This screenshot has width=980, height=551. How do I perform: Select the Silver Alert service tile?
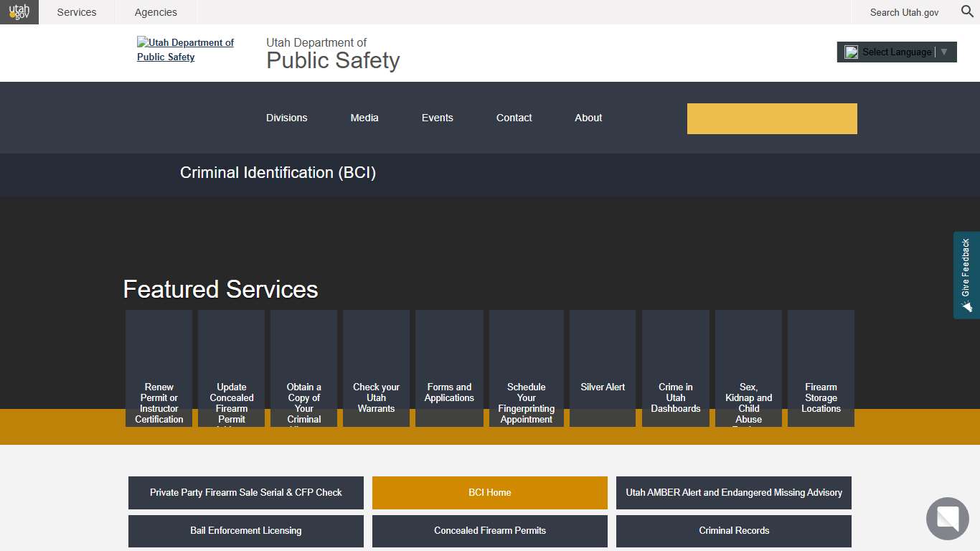602,368
